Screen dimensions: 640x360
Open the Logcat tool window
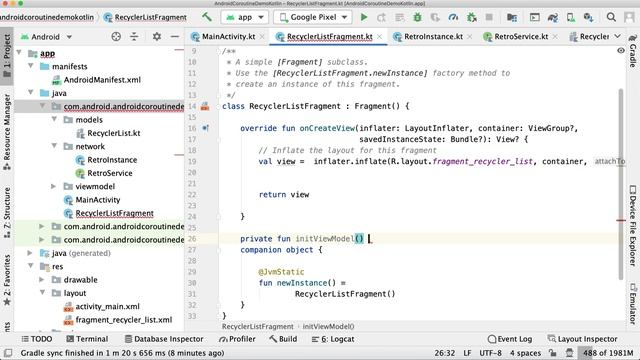[x=333, y=339]
